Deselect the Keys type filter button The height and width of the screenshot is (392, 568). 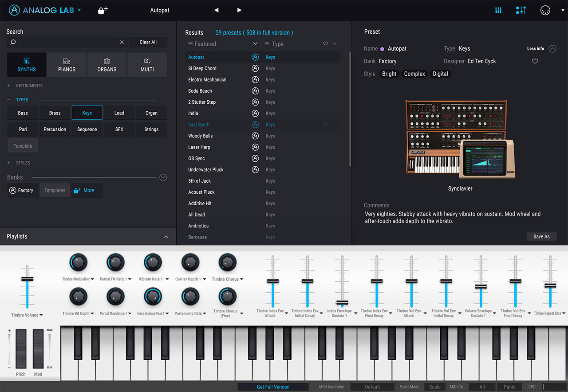[87, 113]
